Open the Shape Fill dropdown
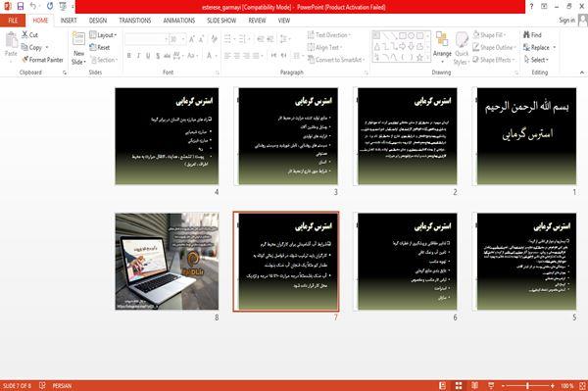588x391 pixels. click(489, 35)
